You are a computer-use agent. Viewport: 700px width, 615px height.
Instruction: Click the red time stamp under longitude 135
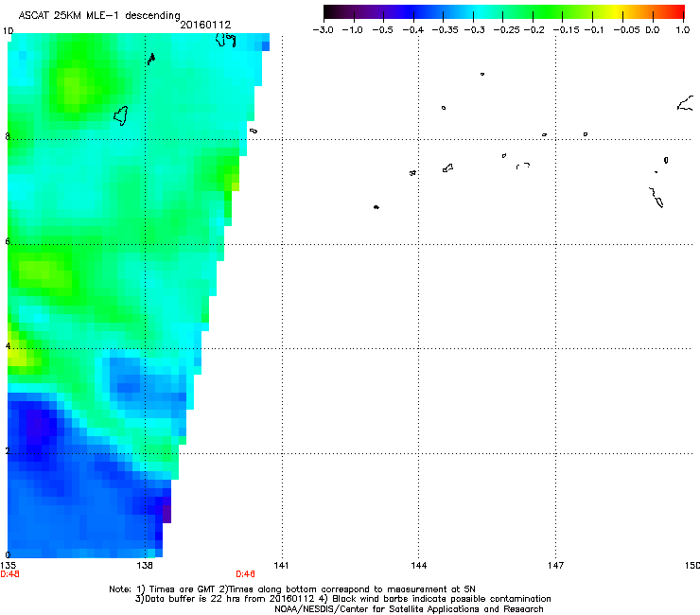pyautogui.click(x=9, y=574)
